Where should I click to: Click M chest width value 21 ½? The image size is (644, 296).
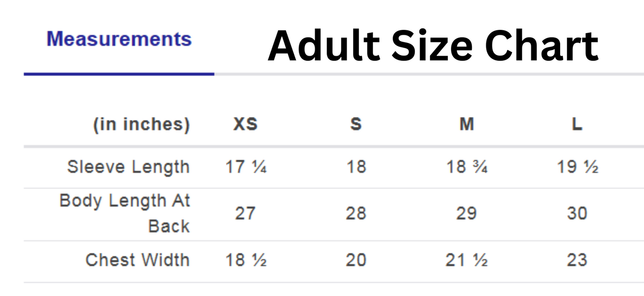coord(466,260)
